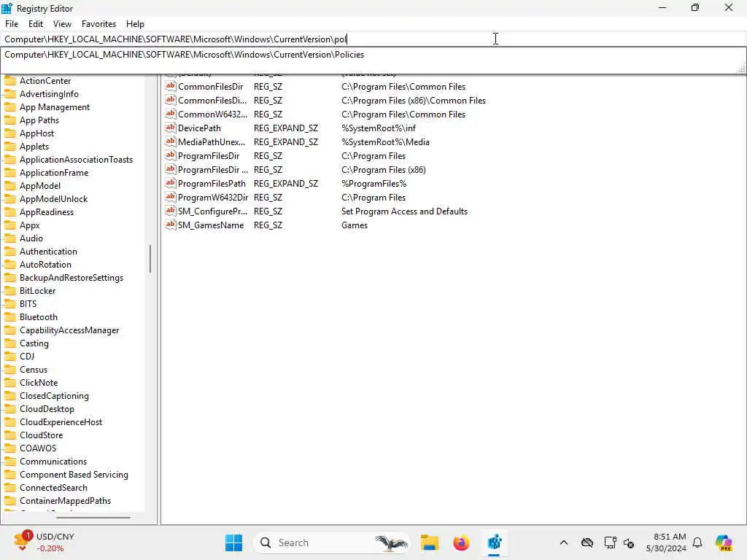The width and height of the screenshot is (747, 560).
Task: Open the Help menu
Action: point(135,24)
